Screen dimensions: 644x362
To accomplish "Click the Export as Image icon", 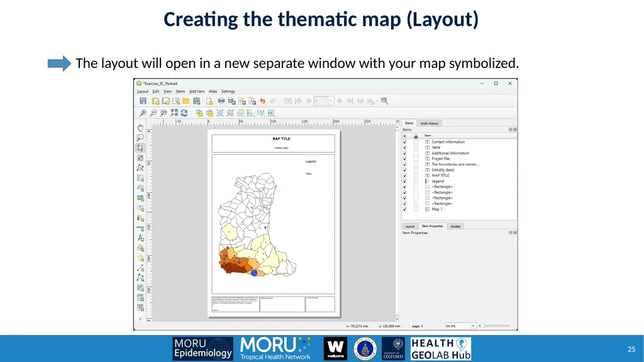I will tap(231, 101).
